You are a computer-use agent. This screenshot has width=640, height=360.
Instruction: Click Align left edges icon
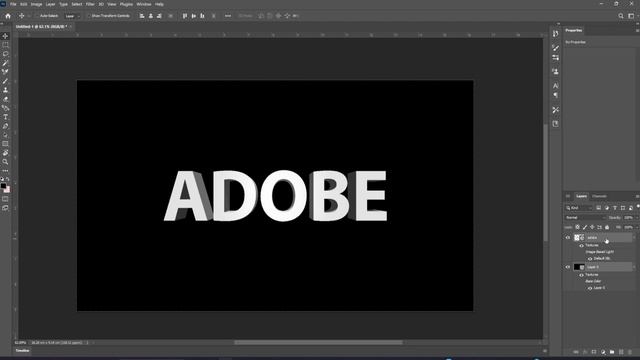click(142, 16)
